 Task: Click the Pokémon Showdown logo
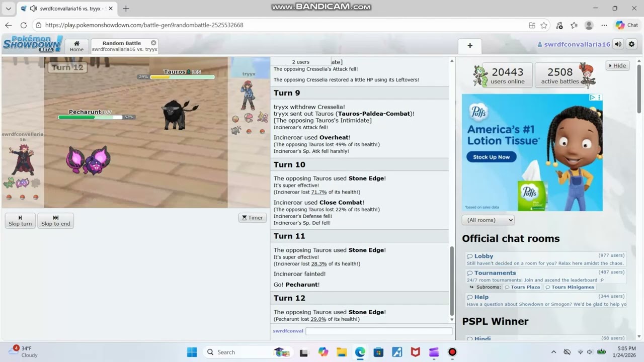(33, 44)
